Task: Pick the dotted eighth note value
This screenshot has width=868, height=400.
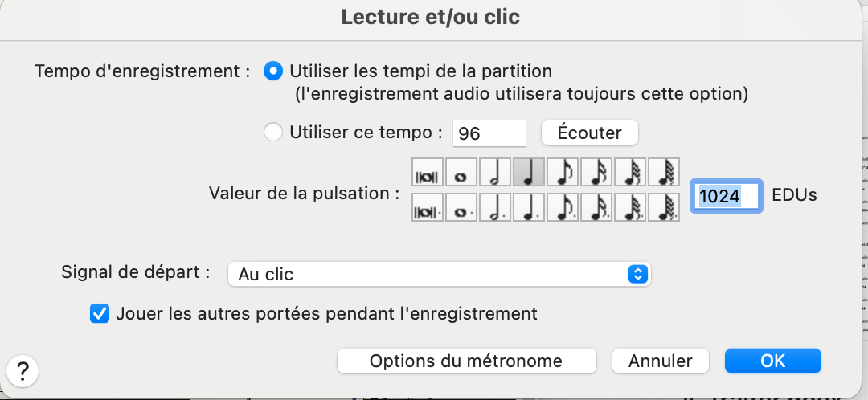Action: tap(563, 207)
